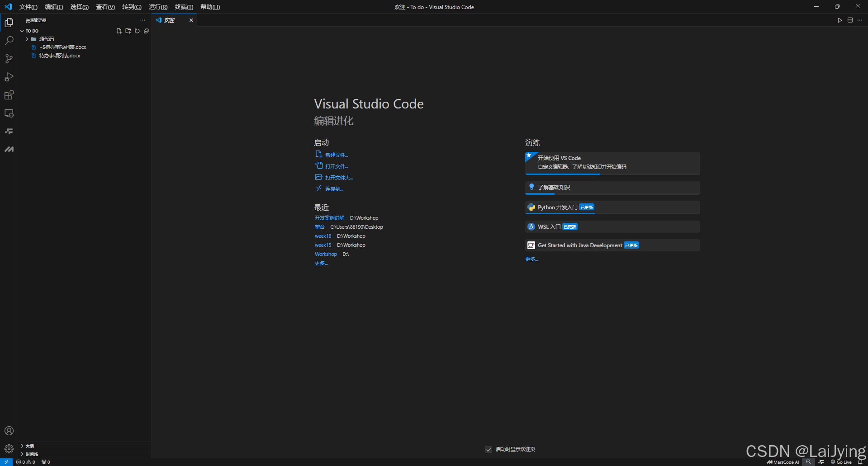Screen dimensions: 868x466
Task: Open the 帮助(H) menu
Action: tap(210, 7)
